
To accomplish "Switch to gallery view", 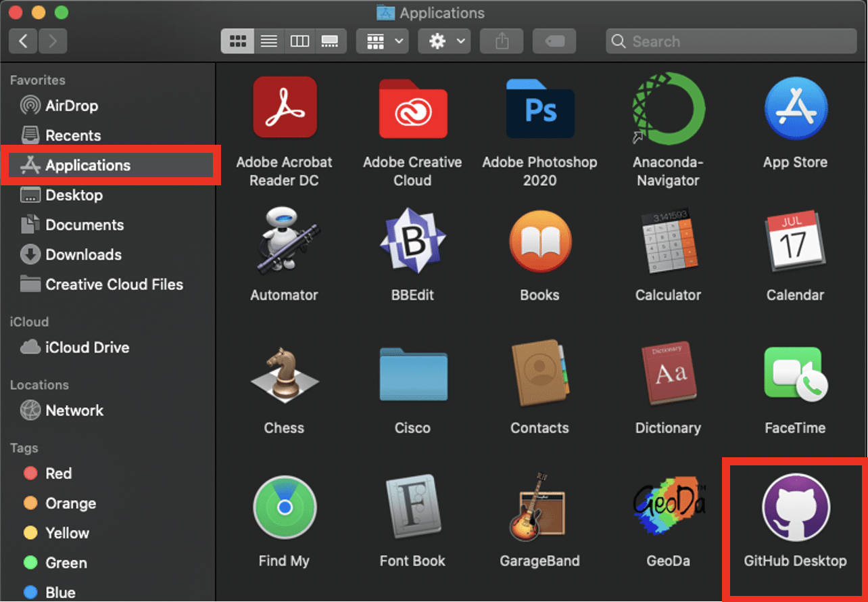I will pyautogui.click(x=331, y=41).
